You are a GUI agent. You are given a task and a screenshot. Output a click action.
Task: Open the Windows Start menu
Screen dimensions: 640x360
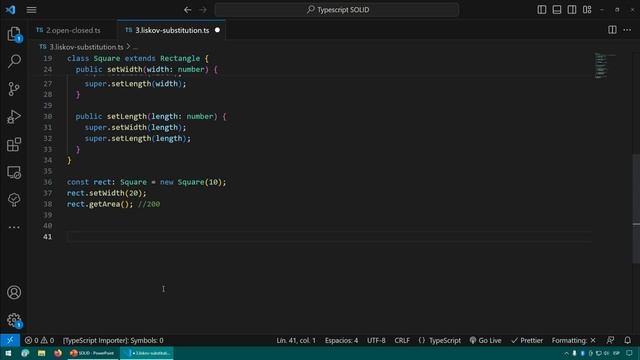pyautogui.click(x=8, y=353)
